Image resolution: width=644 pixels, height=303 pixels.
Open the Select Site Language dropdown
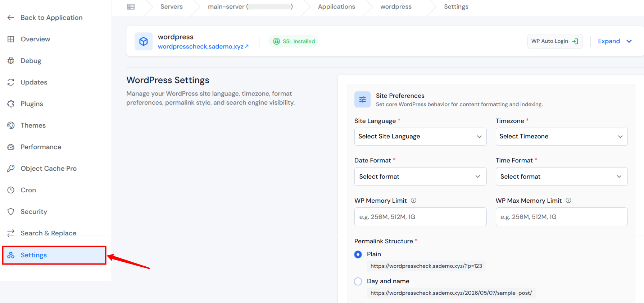pyautogui.click(x=420, y=137)
